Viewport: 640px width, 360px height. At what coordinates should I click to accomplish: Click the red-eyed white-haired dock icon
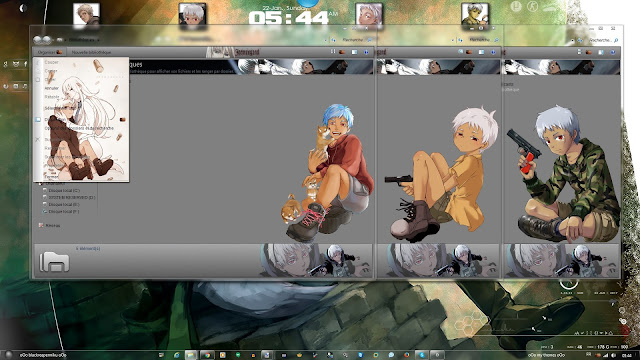pyautogui.click(x=192, y=16)
